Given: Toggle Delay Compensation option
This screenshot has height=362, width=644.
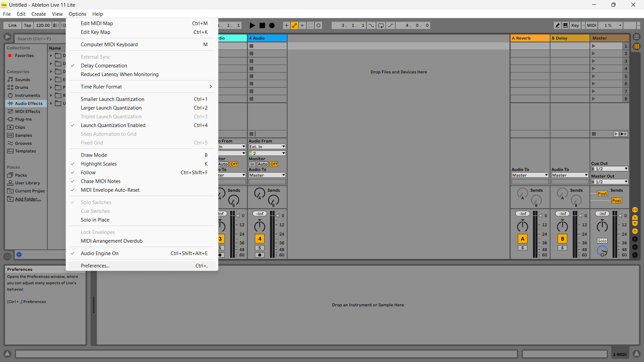Looking at the screenshot, I should click(x=104, y=66).
